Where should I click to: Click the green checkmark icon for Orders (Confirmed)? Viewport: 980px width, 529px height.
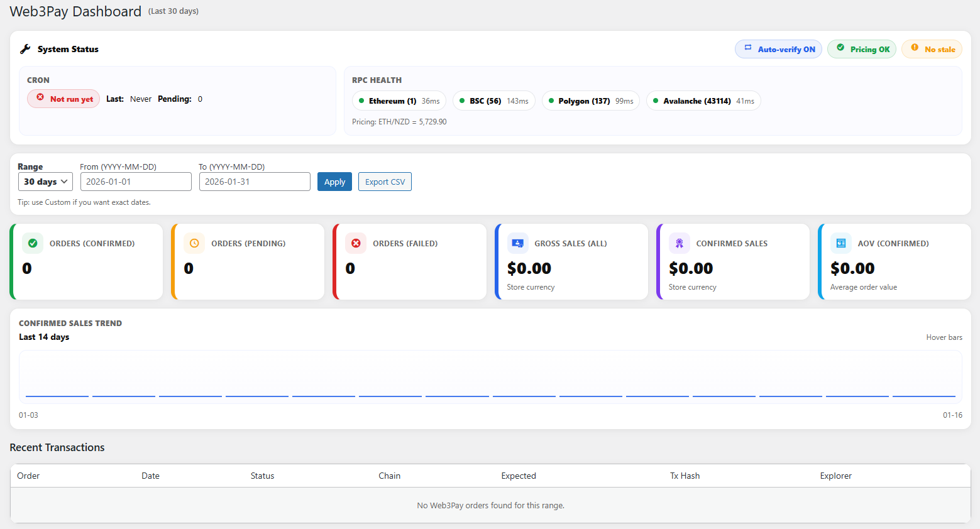[x=33, y=243]
